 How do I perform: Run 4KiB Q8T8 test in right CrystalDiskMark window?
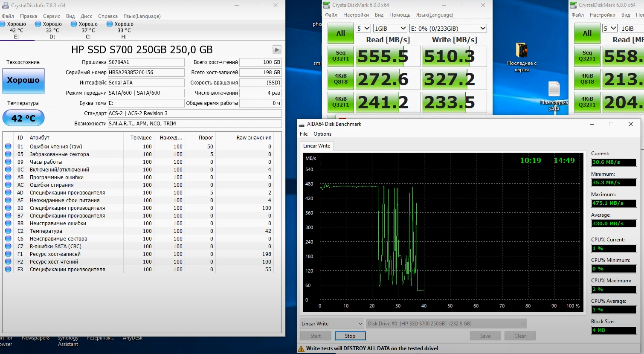click(x=587, y=79)
